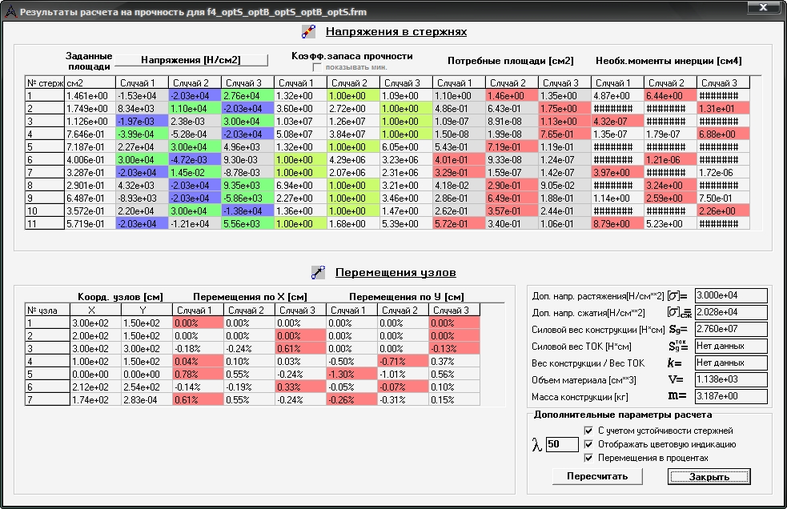Viewport: 787px width, 509px height.
Task: Click the inertia cell 1.72e-06
Action: click(723, 173)
